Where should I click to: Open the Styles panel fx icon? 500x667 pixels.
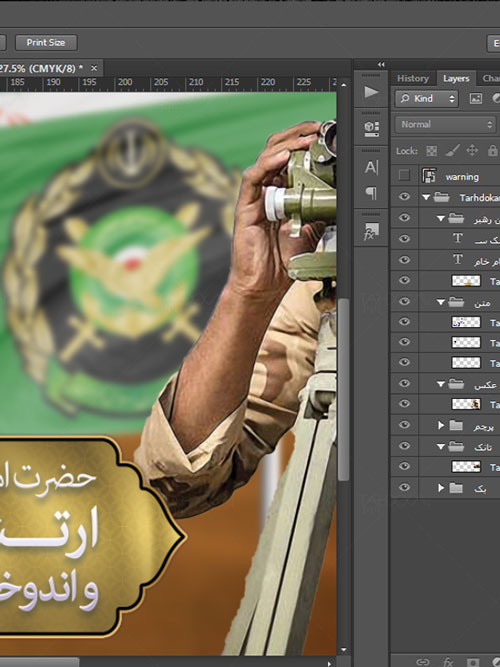[371, 231]
